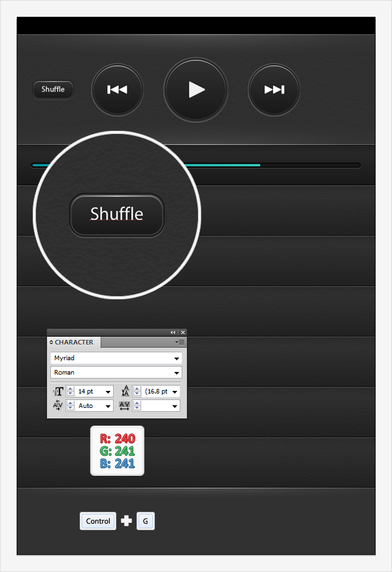Select the CHARACTER panel tab
The height and width of the screenshot is (572, 392).
pyautogui.click(x=74, y=342)
